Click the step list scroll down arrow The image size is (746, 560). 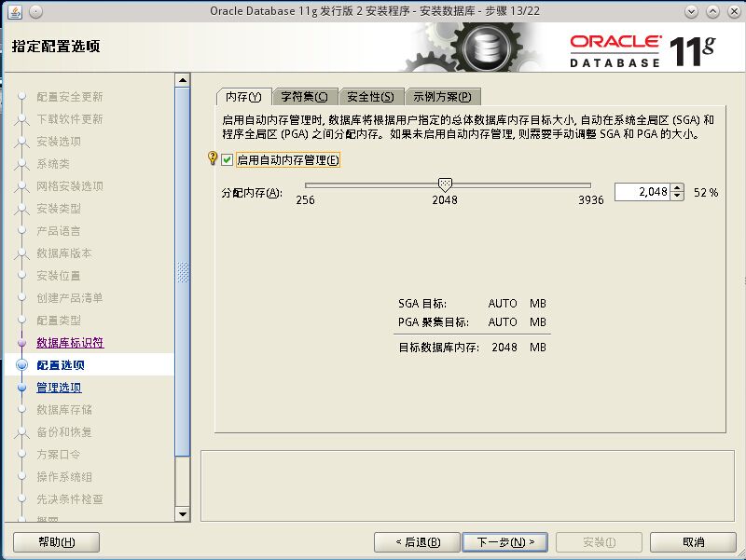pos(183,514)
